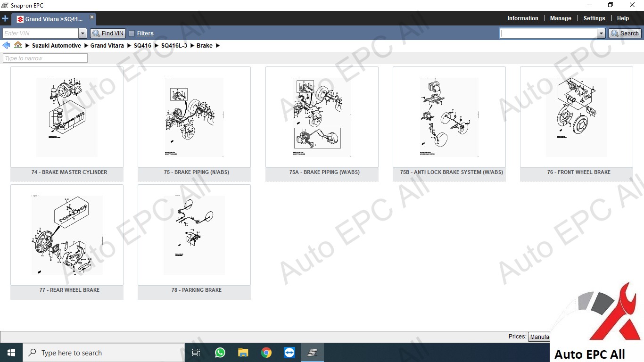Launch Google Chrome from taskbar
Image resolution: width=644 pixels, height=362 pixels.
coord(266,353)
